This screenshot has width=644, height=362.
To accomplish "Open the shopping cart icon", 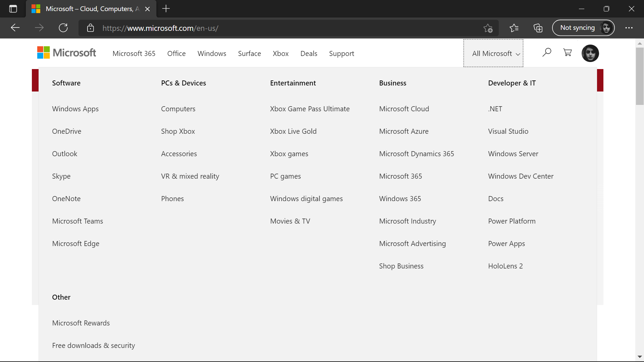I will coord(568,53).
